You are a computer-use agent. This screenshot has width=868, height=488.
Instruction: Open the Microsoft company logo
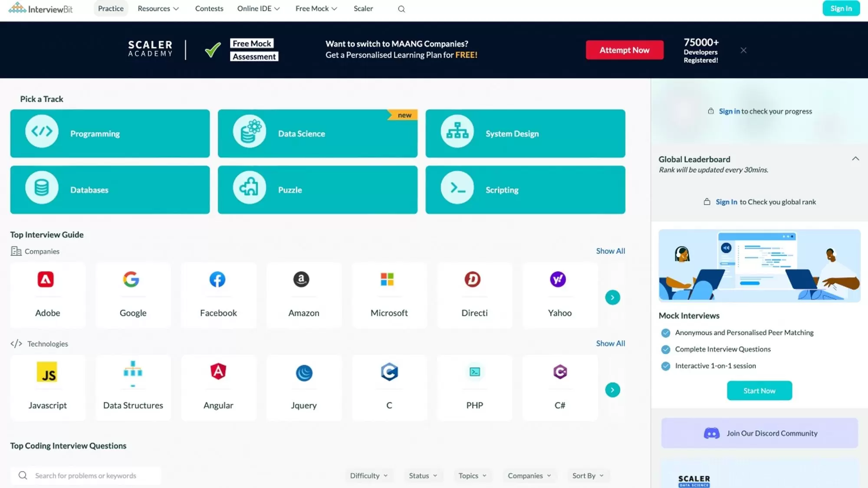(x=387, y=279)
